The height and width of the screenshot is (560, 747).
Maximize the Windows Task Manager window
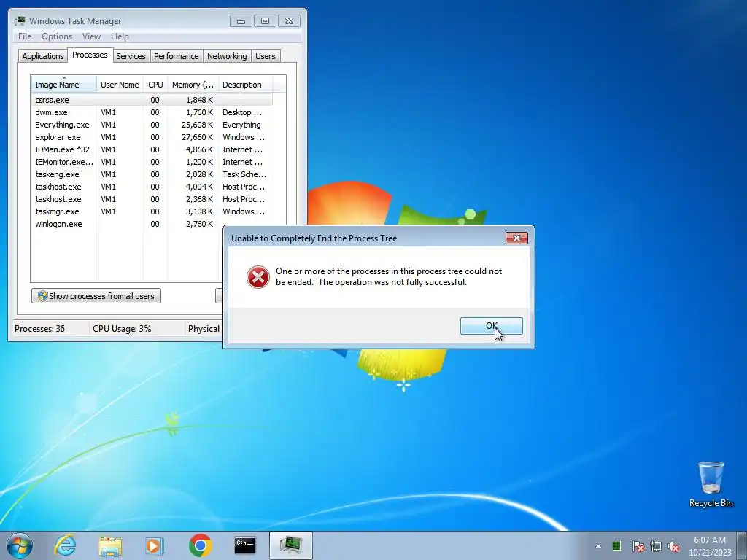click(265, 21)
